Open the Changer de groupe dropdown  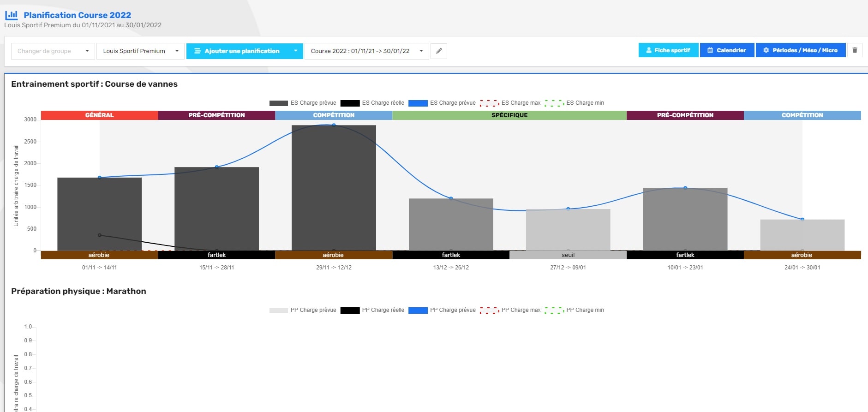point(53,51)
